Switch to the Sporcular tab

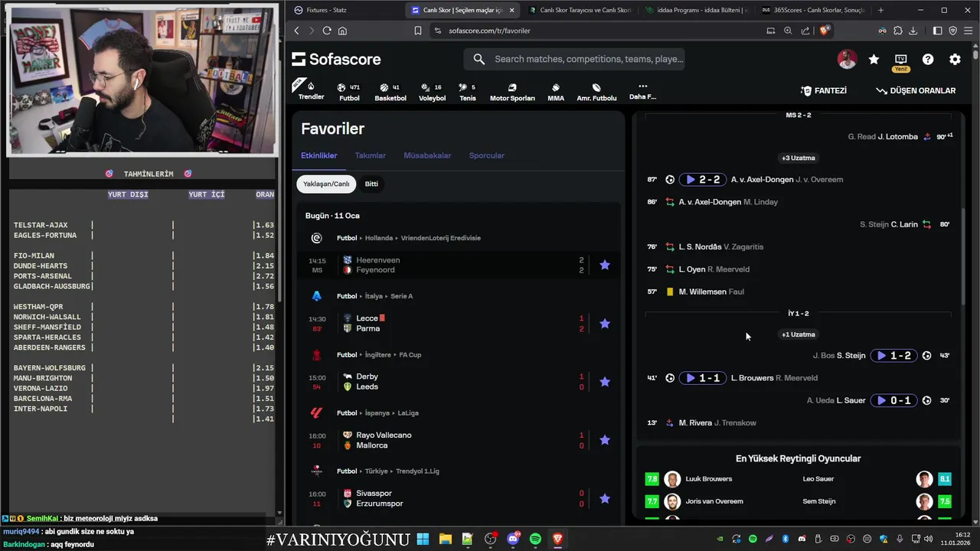(x=486, y=155)
